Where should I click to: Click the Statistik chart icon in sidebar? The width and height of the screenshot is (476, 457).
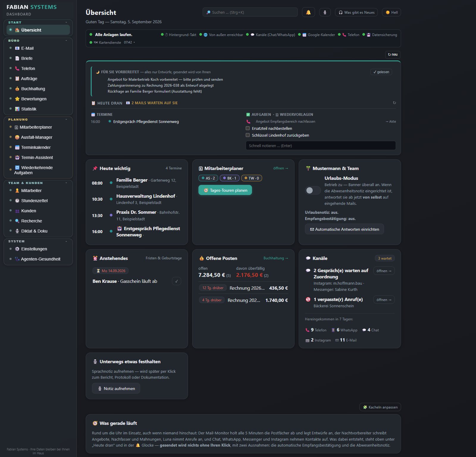(17, 109)
